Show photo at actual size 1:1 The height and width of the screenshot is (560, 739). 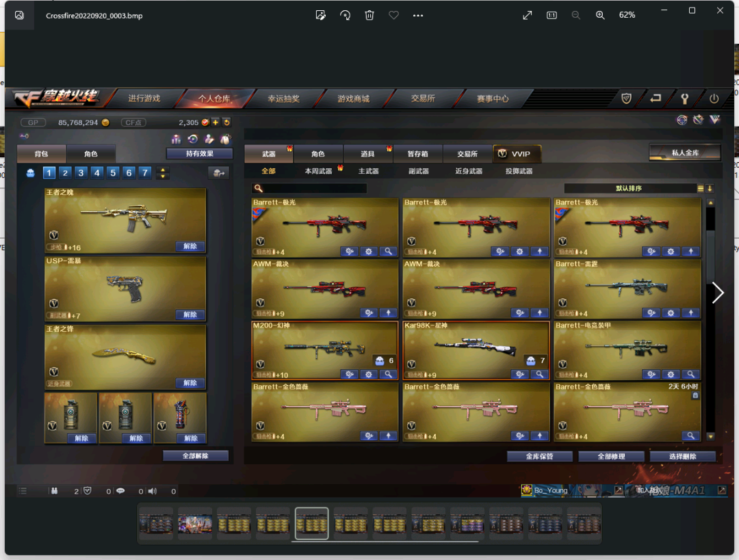coord(552,15)
